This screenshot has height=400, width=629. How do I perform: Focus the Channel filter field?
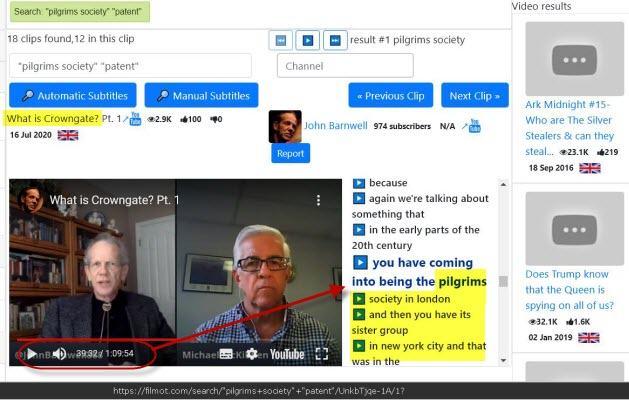[345, 66]
